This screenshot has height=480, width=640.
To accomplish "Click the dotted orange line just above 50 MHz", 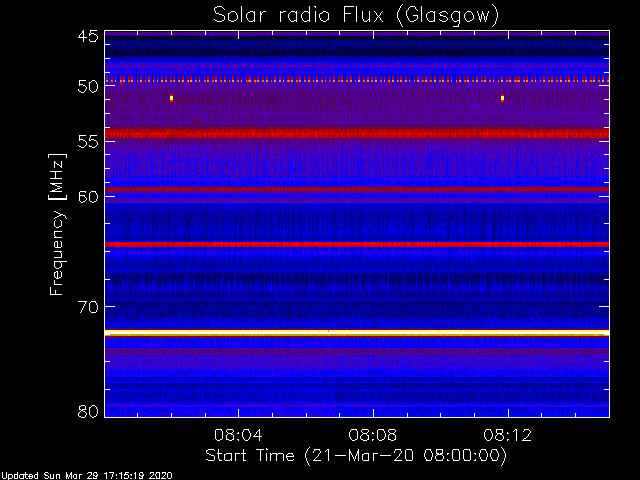I will click(357, 80).
